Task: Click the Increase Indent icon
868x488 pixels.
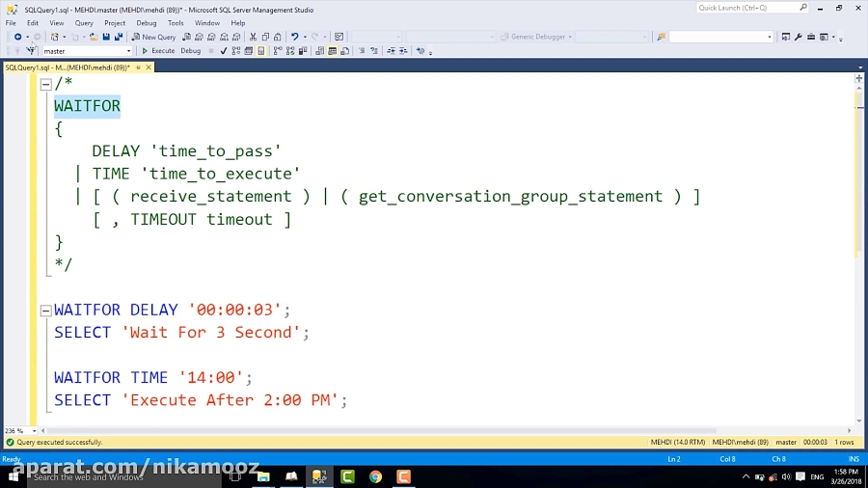Action: [x=403, y=51]
